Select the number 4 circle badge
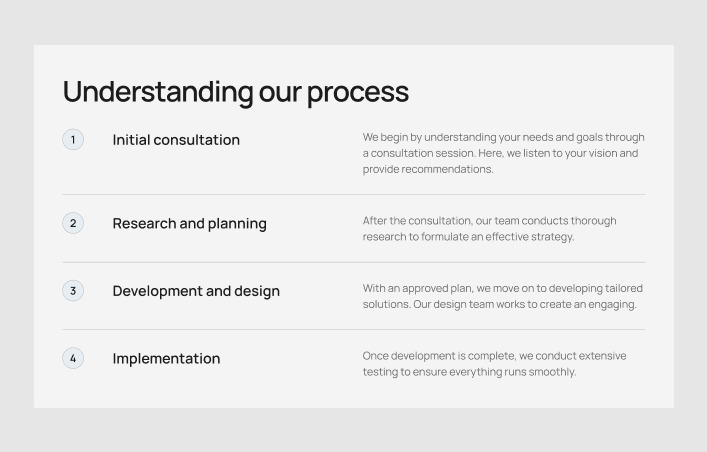This screenshot has height=452, width=707. point(73,358)
